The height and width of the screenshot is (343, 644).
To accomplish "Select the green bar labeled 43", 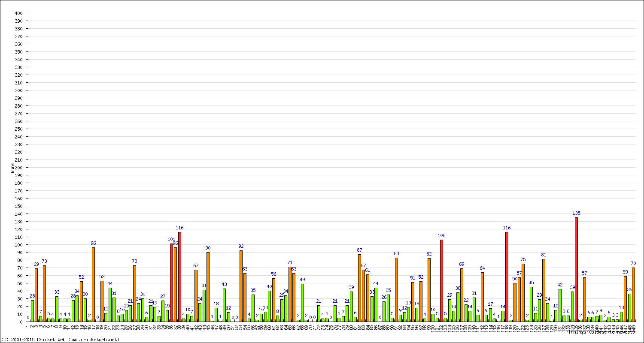I will pos(225,305).
